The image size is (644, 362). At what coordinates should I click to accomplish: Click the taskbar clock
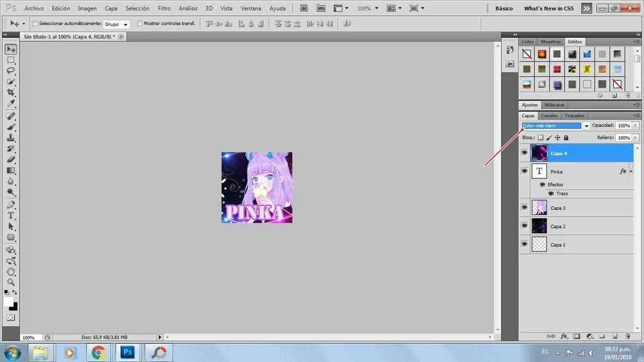[x=618, y=353]
